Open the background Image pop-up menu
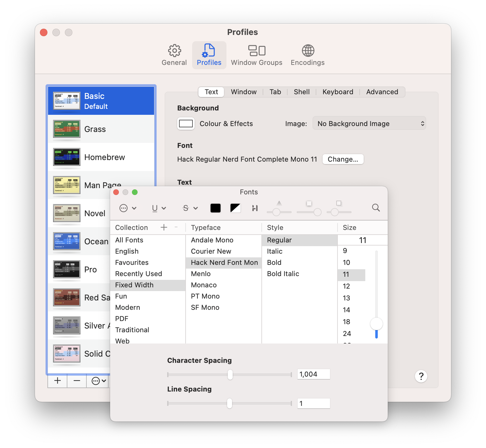 369,124
